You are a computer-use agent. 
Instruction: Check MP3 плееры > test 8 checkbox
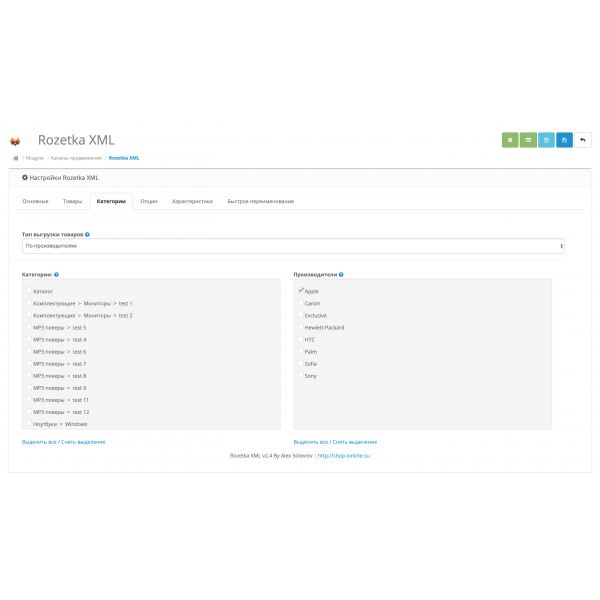pyautogui.click(x=29, y=375)
